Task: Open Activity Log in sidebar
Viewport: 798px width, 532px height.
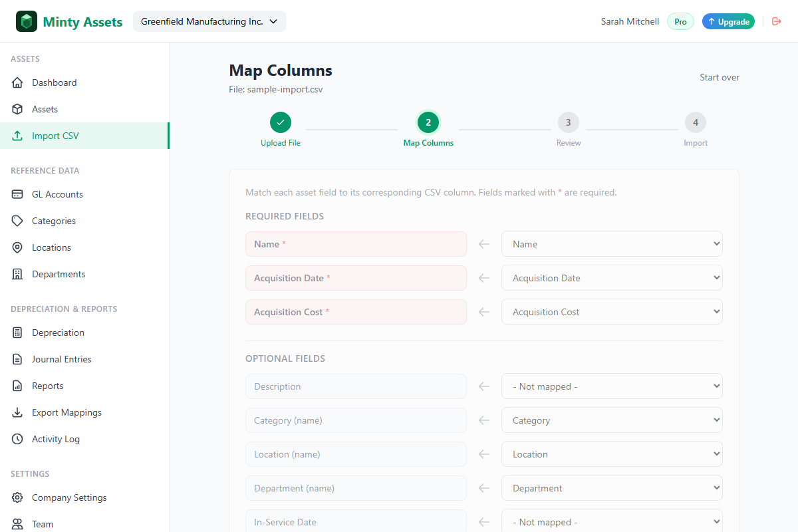Action: pos(84,439)
